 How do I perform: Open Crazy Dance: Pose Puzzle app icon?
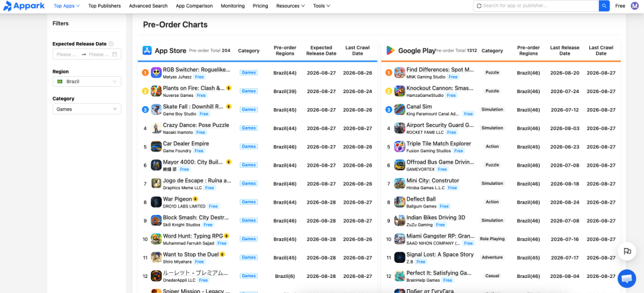point(156,128)
